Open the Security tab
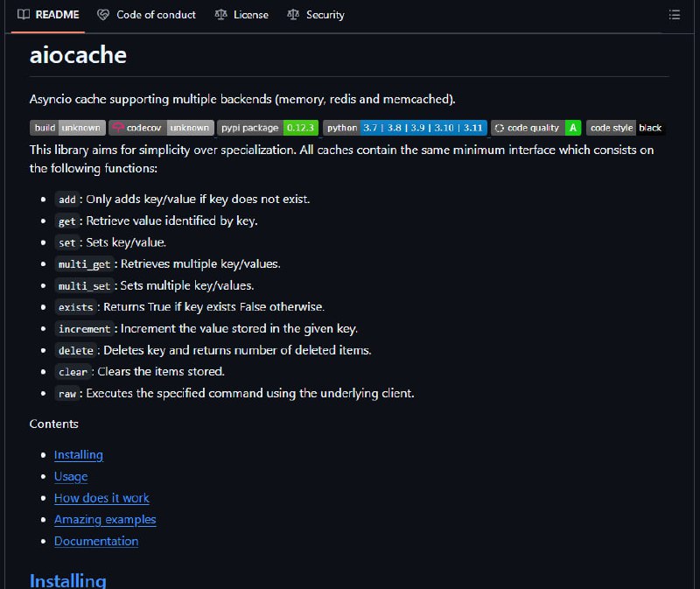 coord(316,15)
